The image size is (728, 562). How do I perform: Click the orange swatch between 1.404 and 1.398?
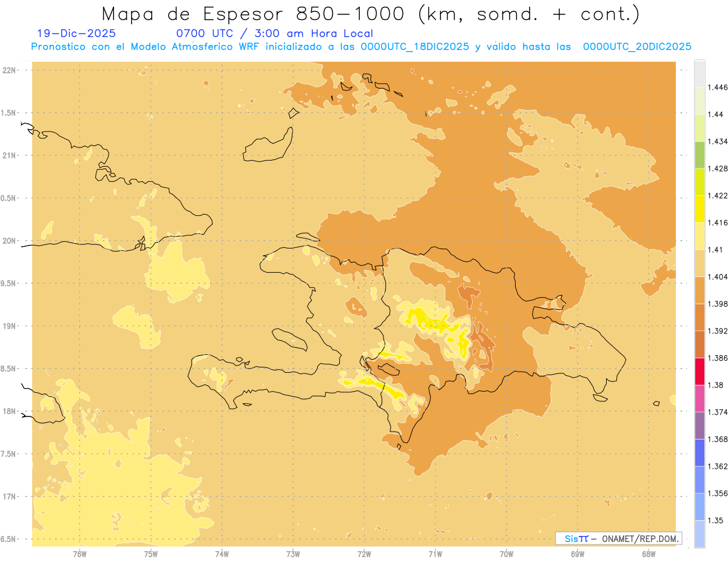(699, 290)
